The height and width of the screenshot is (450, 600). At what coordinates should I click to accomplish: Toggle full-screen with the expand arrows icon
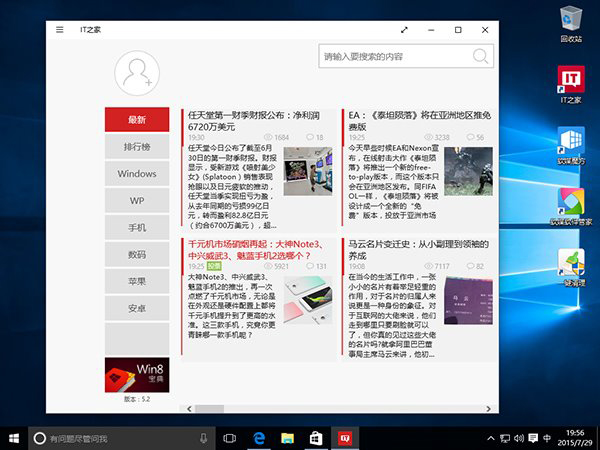click(x=404, y=30)
